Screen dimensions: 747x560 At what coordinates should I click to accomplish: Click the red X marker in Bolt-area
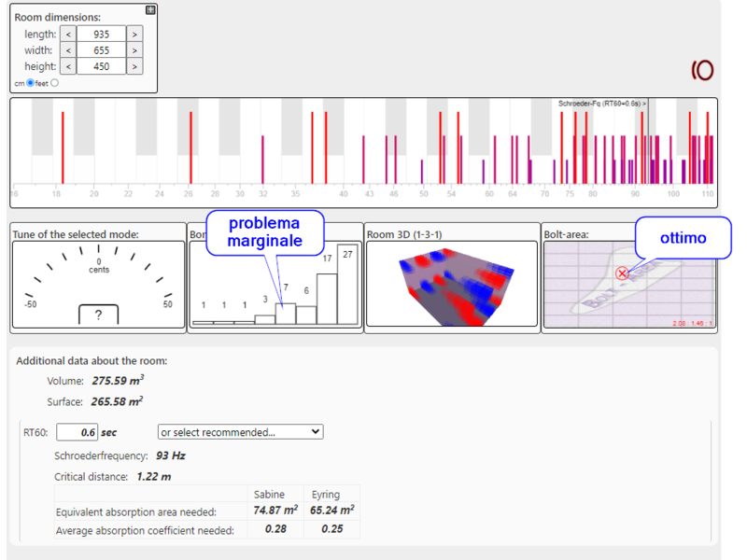pyautogui.click(x=622, y=273)
